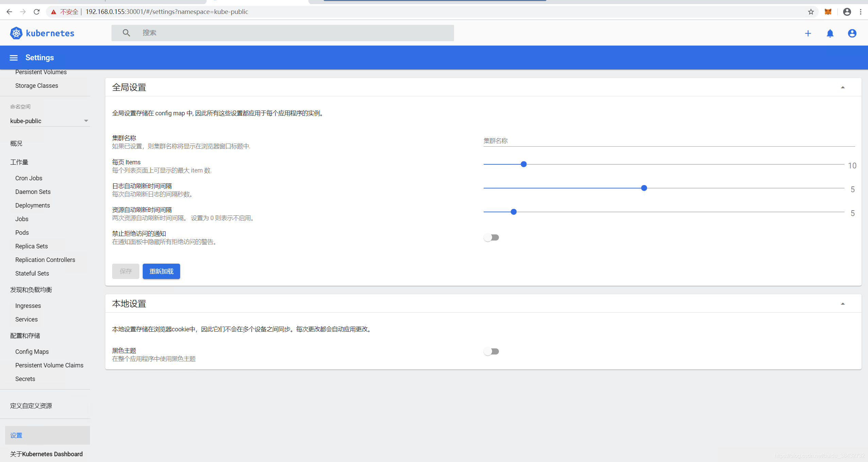Click the search magnifier icon
The height and width of the screenshot is (462, 868).
(x=126, y=33)
